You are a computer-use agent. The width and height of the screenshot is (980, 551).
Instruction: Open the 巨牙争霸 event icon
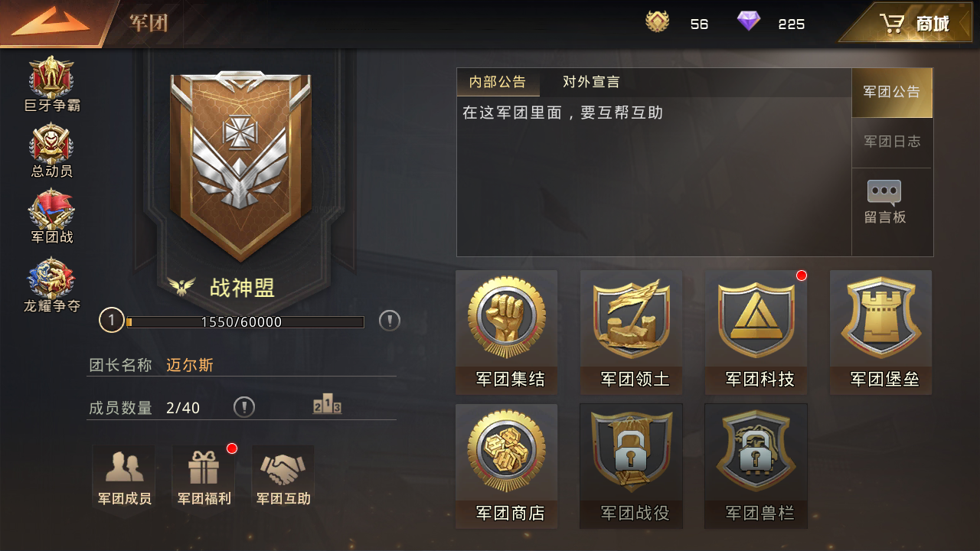click(x=51, y=84)
